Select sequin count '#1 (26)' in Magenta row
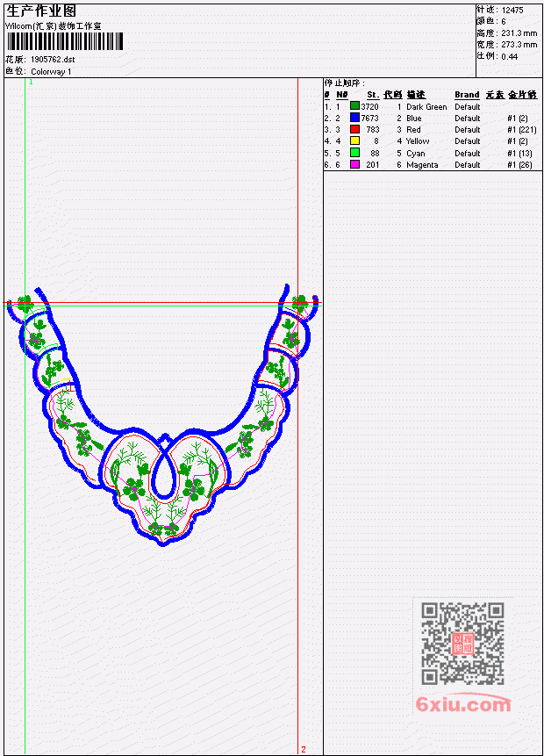Screen dimensions: 544x756 coord(520,165)
